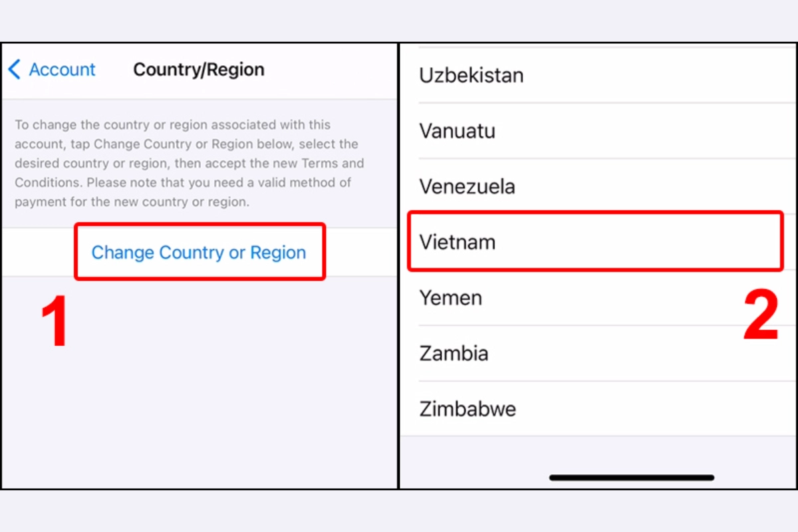Screen dimensions: 798x532
Task: Choose Vanuatu in the country list
Action: click(457, 131)
